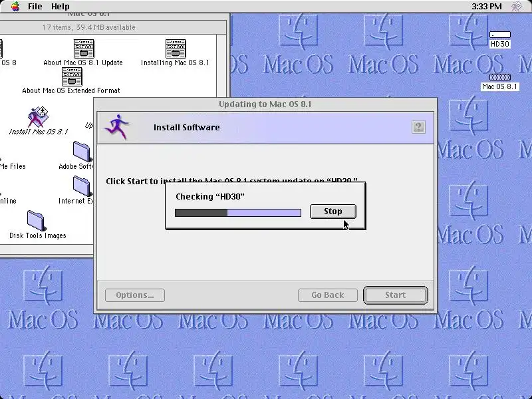
Task: Select the Mac OS 8.1 volume icon on desktop
Action: (500, 77)
